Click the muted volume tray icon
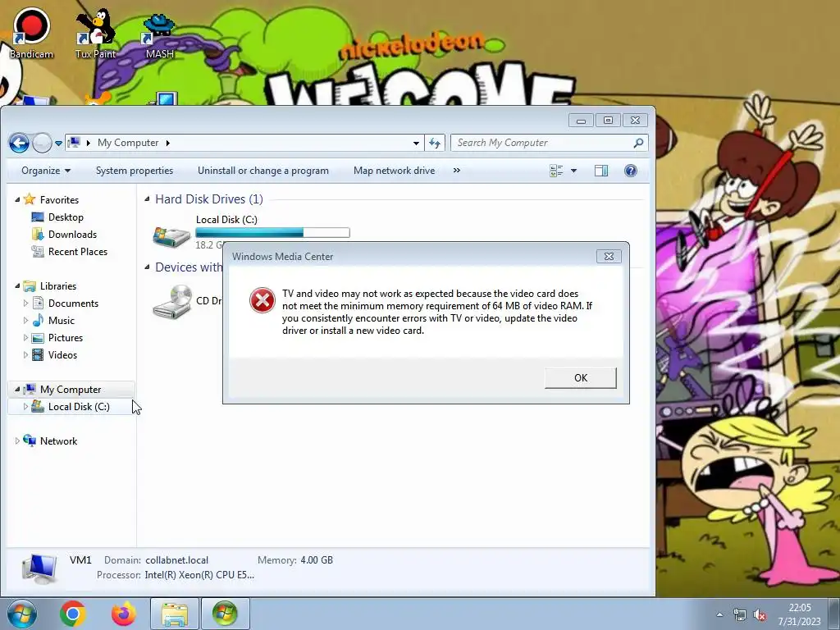 coord(760,614)
